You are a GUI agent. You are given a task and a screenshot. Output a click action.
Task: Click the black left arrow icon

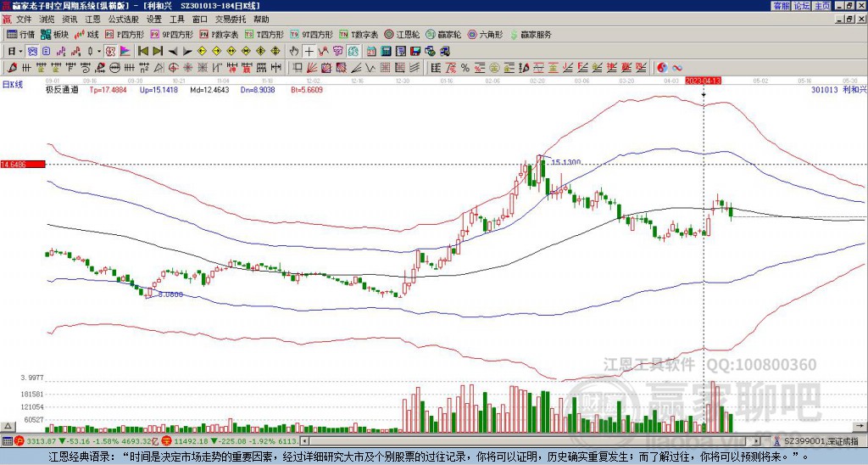click(172, 52)
